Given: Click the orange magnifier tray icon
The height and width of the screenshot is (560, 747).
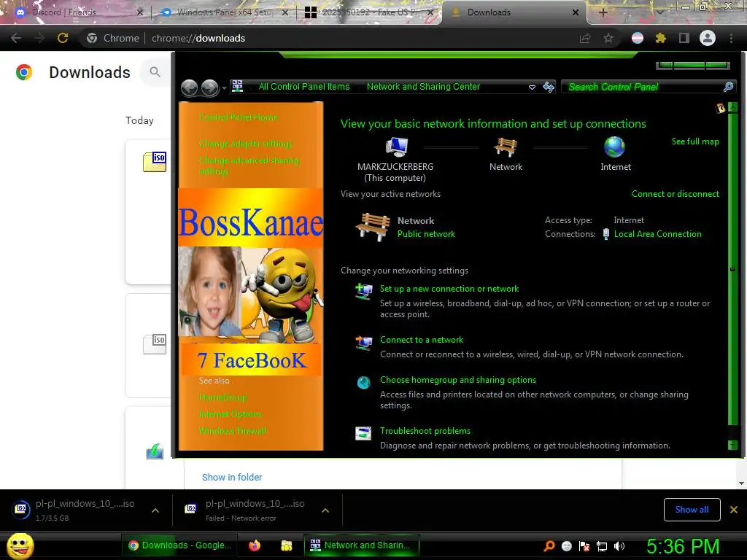Looking at the screenshot, I should (549, 546).
